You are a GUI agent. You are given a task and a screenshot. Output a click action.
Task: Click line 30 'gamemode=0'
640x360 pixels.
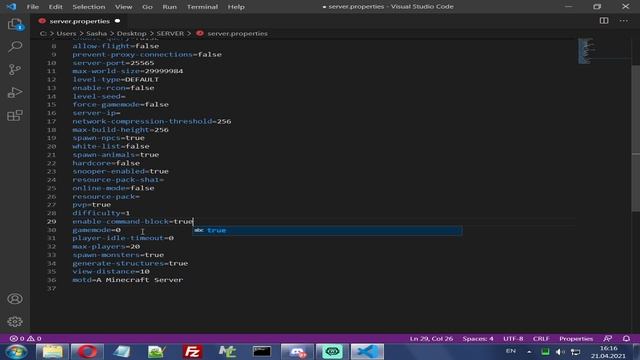coord(96,229)
